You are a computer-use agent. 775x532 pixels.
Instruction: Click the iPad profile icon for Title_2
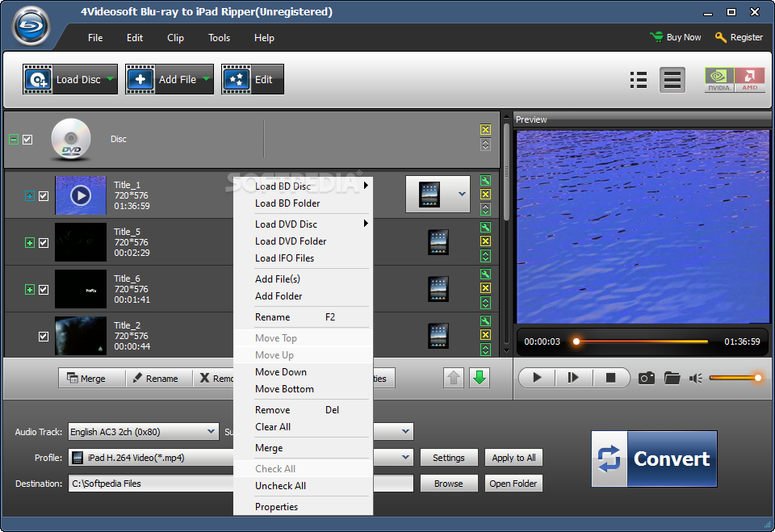point(438,336)
